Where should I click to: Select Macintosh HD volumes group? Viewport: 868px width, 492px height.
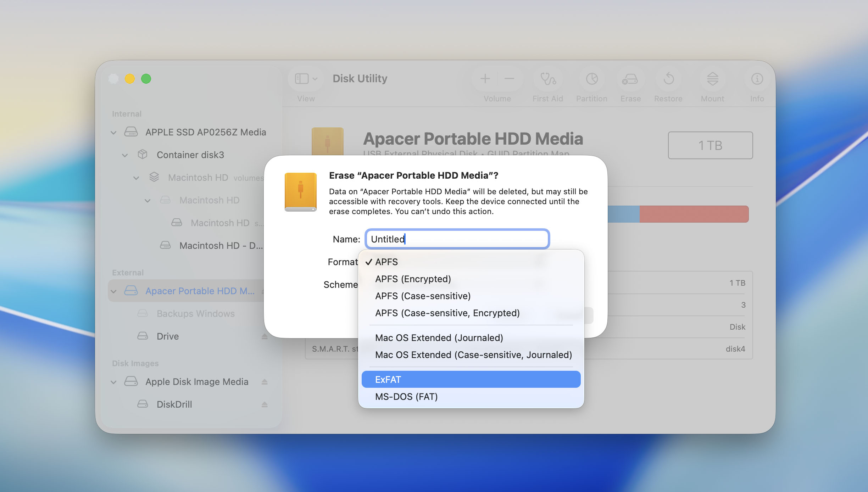tap(216, 178)
